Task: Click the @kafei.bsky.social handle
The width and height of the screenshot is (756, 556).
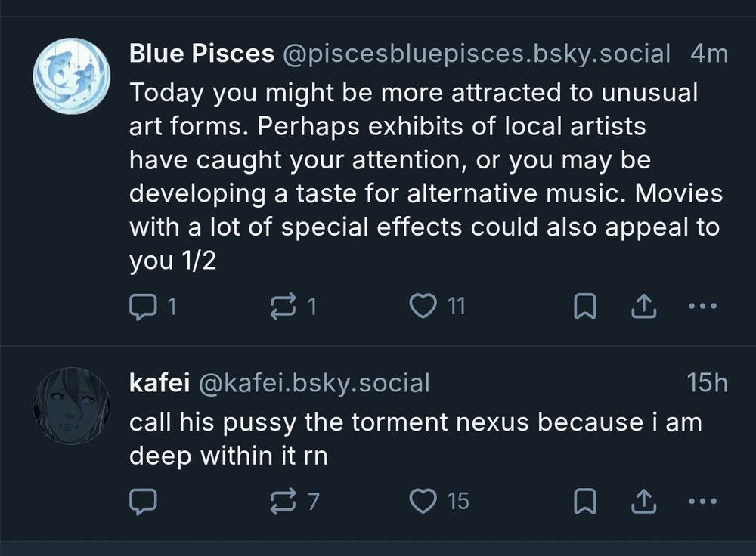Action: point(314,383)
